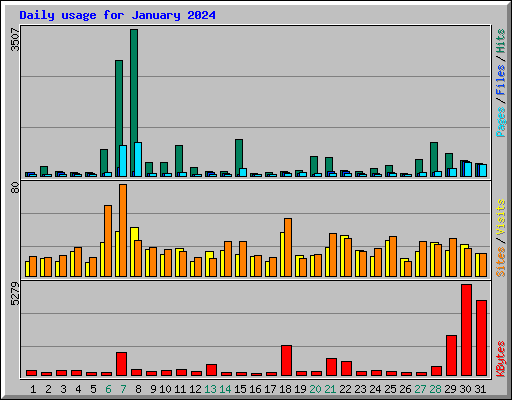Click the orange visits bar for day 18
The height and width of the screenshot is (400, 512).
point(288,247)
